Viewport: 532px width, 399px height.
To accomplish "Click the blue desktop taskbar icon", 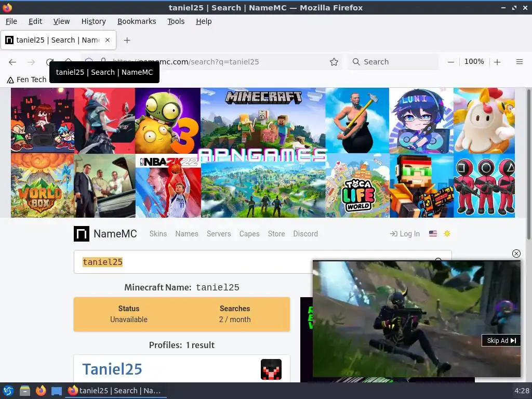I will (x=56, y=391).
